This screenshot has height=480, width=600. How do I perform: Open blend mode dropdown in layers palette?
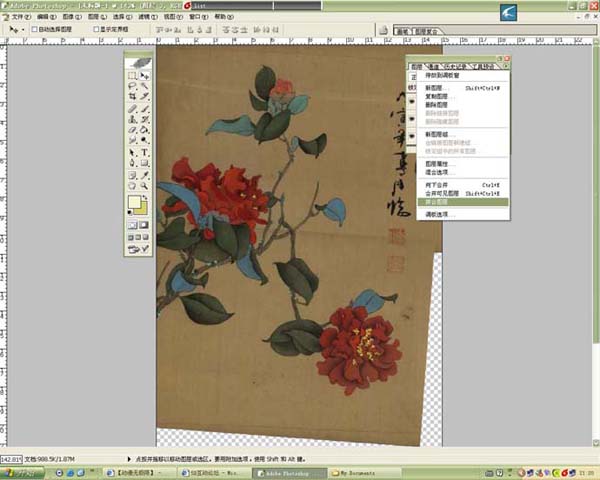pos(413,77)
